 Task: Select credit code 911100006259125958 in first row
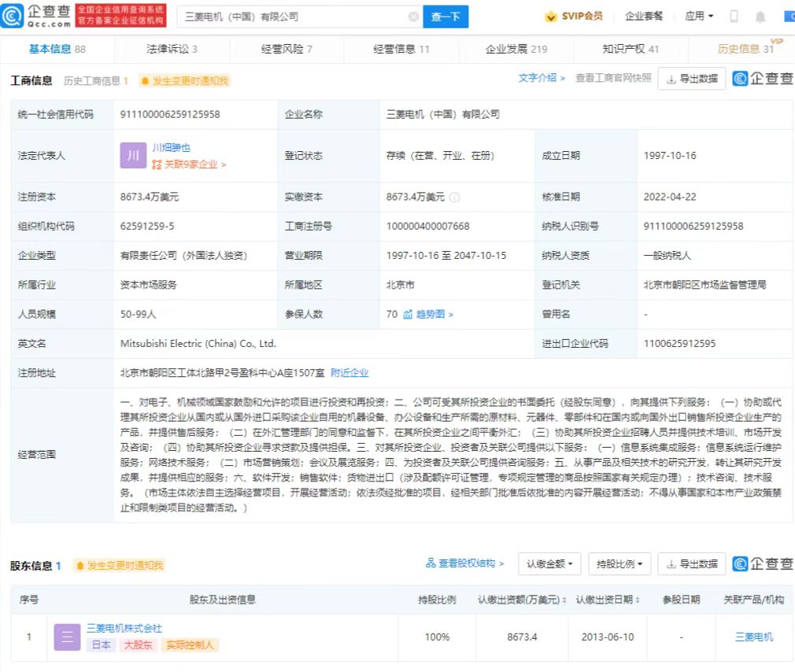[170, 115]
